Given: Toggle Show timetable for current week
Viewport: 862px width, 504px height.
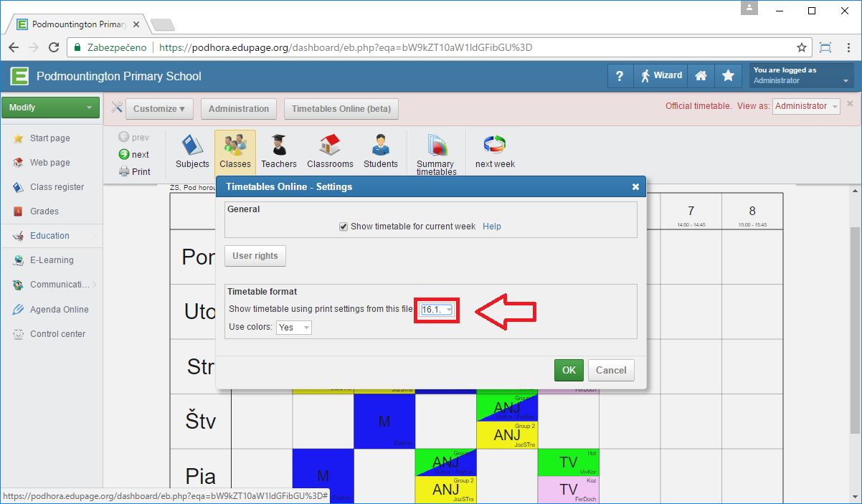Looking at the screenshot, I should 344,227.
